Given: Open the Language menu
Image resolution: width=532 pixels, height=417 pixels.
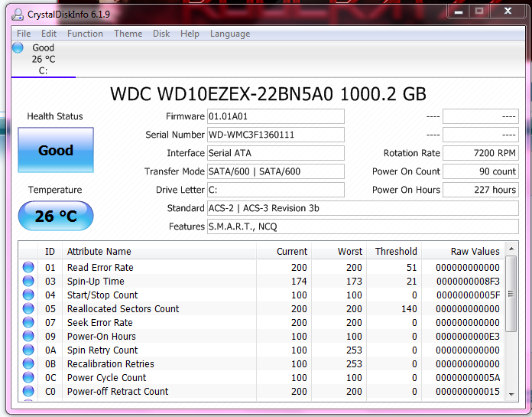Looking at the screenshot, I should [x=230, y=34].
